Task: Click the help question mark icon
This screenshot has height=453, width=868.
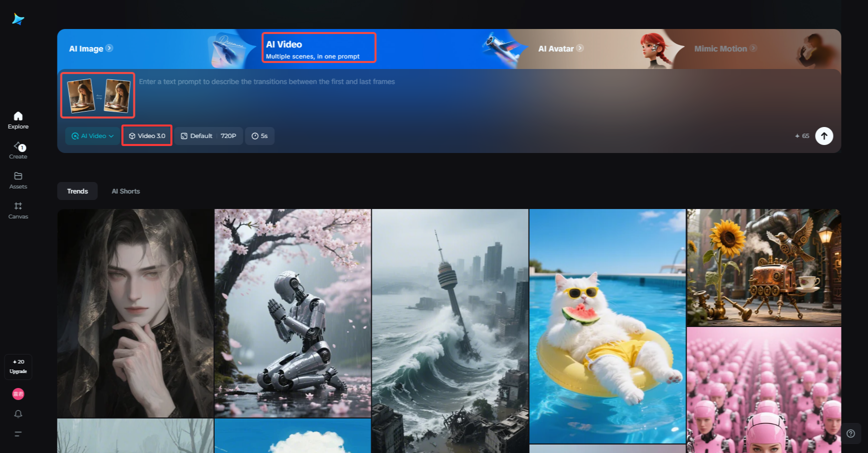Action: (x=851, y=433)
